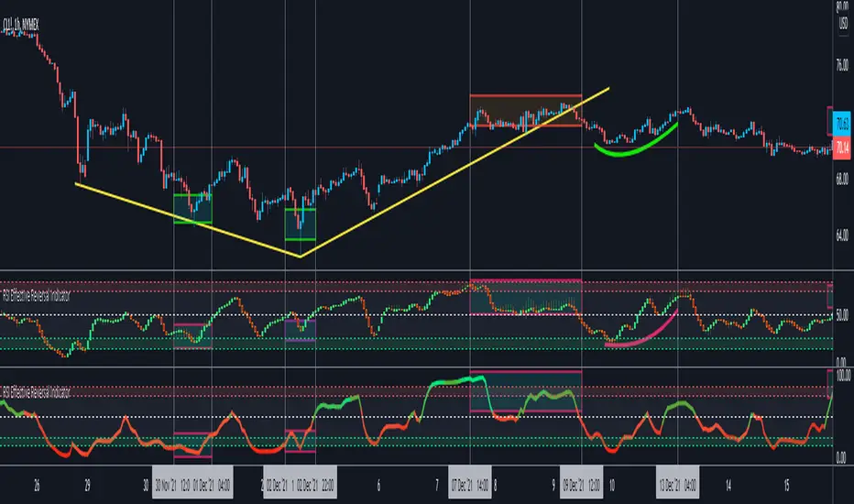Open the USD currency selector on price axis
The width and height of the screenshot is (854, 504).
[843, 22]
